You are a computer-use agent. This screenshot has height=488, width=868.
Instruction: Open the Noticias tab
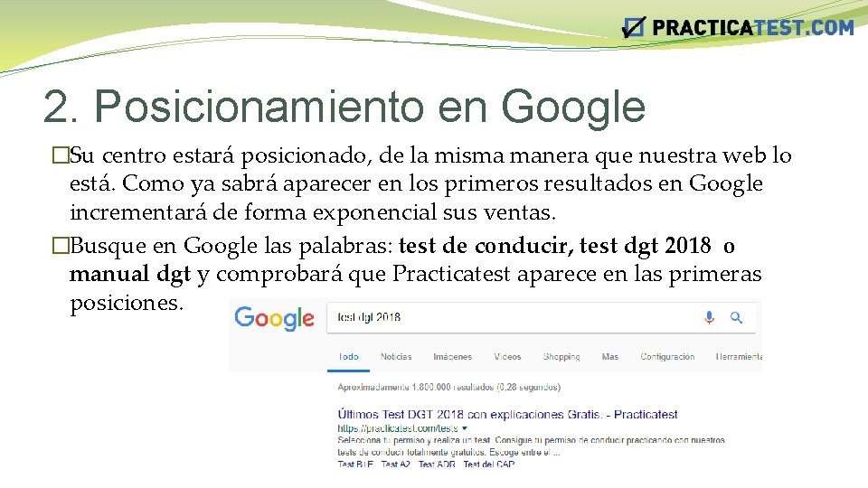pyautogui.click(x=396, y=357)
